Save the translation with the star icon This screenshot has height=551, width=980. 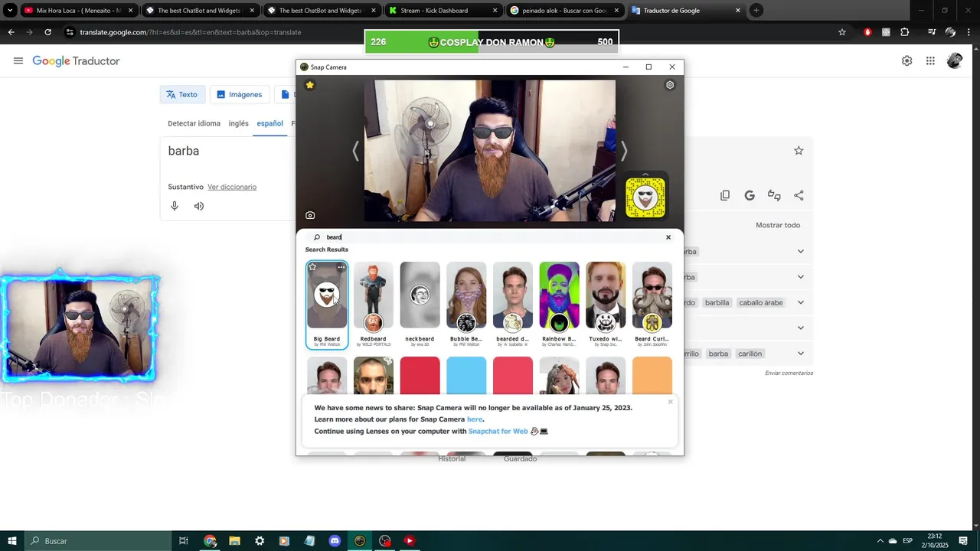click(x=799, y=151)
